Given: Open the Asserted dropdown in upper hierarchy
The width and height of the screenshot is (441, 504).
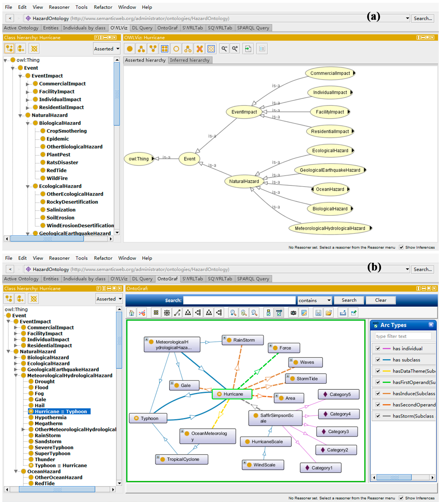Looking at the screenshot, I should (x=106, y=49).
